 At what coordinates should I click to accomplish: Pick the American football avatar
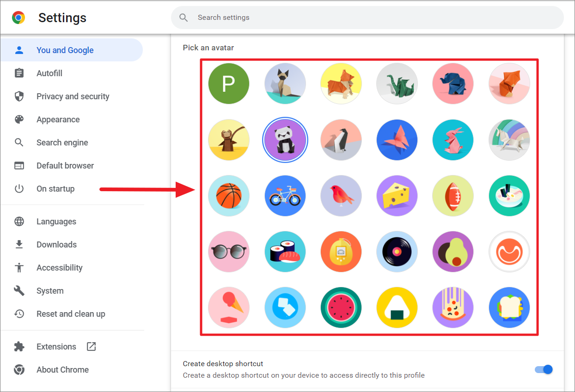(x=453, y=196)
